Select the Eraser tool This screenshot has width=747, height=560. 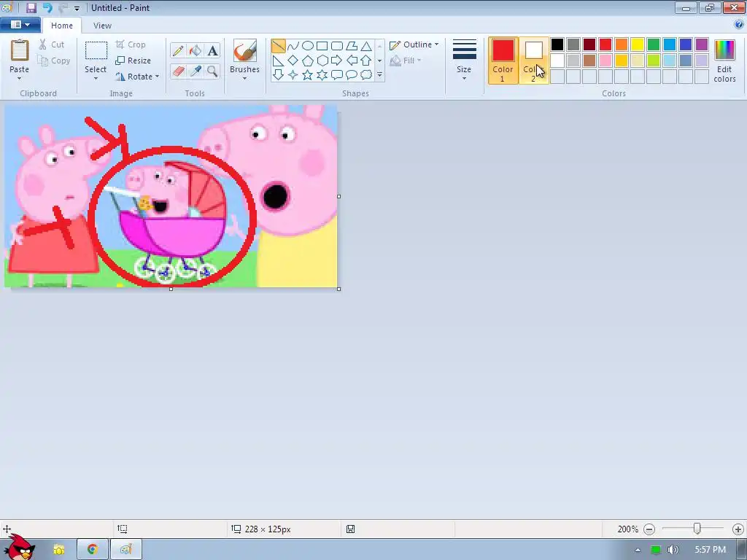pyautogui.click(x=178, y=71)
